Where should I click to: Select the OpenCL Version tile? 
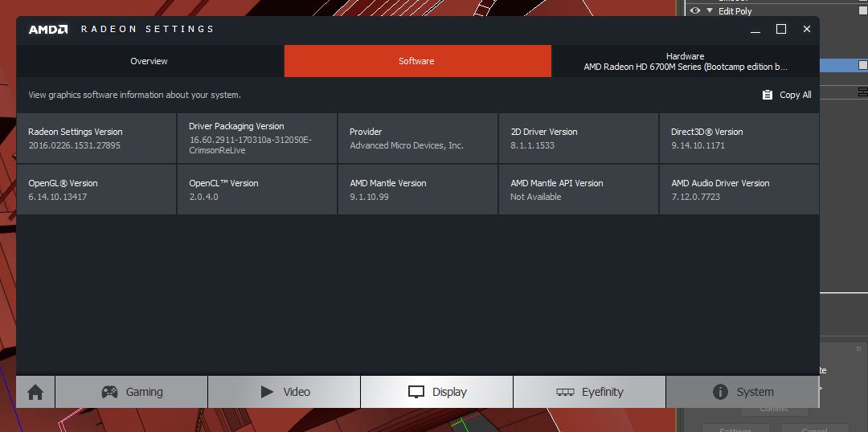tap(257, 190)
